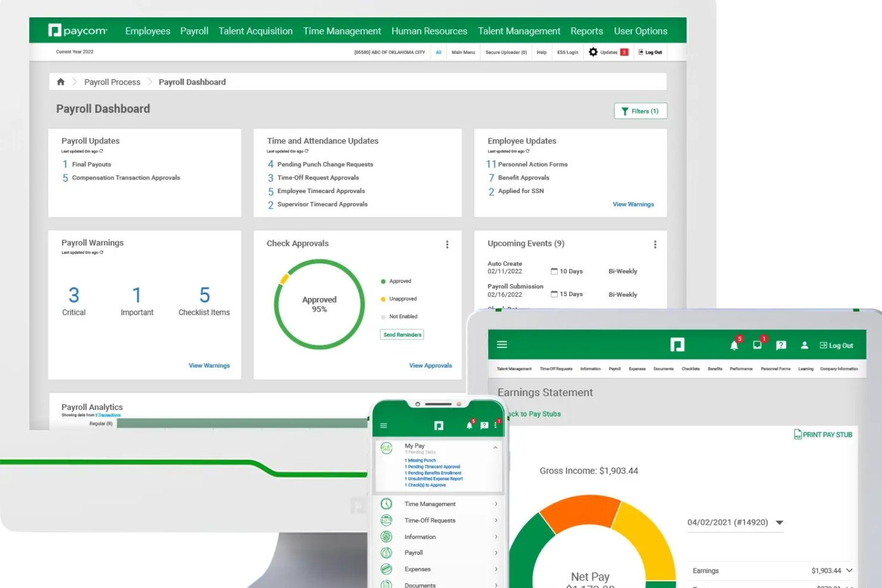Open Payroll menu in top bar
882x588 pixels.
[x=194, y=31]
